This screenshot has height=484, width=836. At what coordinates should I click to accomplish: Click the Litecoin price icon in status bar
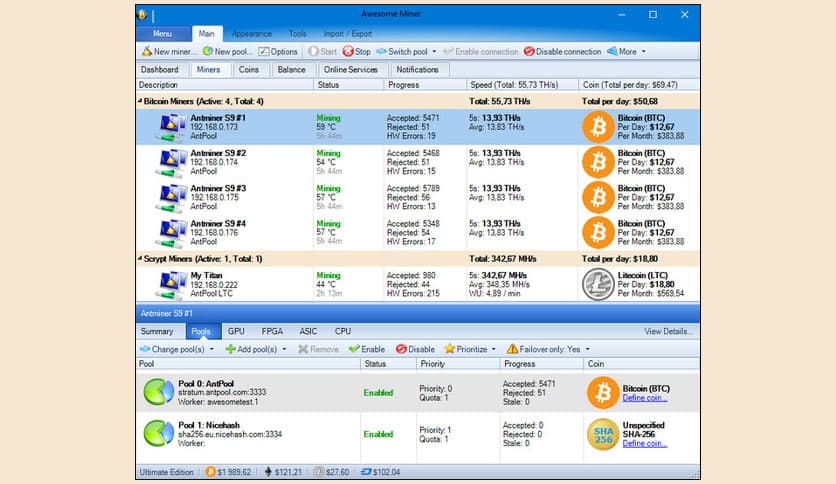click(x=319, y=472)
